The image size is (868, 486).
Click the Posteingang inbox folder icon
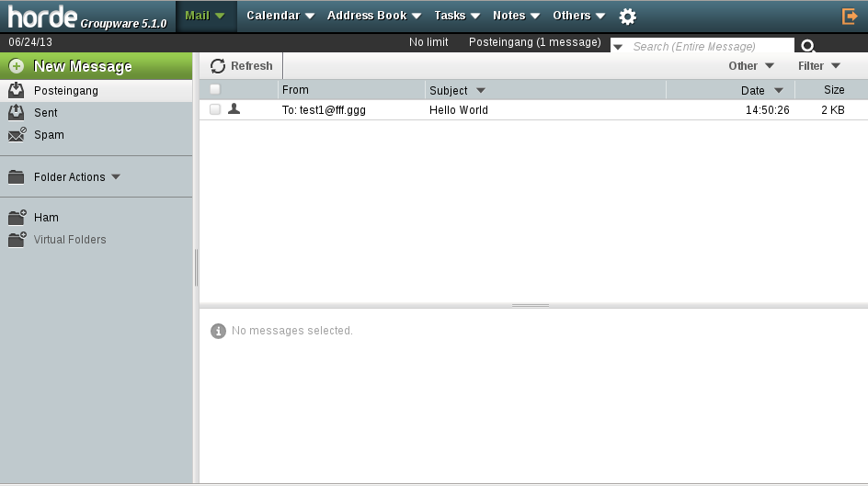coord(17,90)
